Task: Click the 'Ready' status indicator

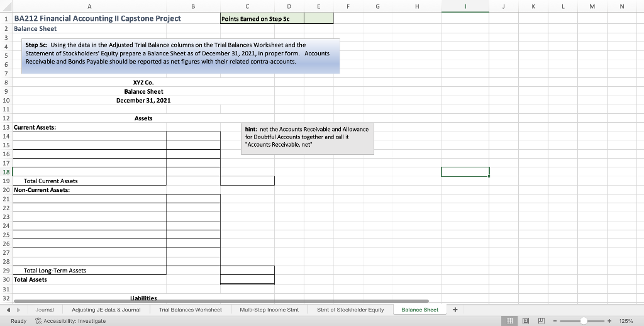Action: pyautogui.click(x=18, y=321)
